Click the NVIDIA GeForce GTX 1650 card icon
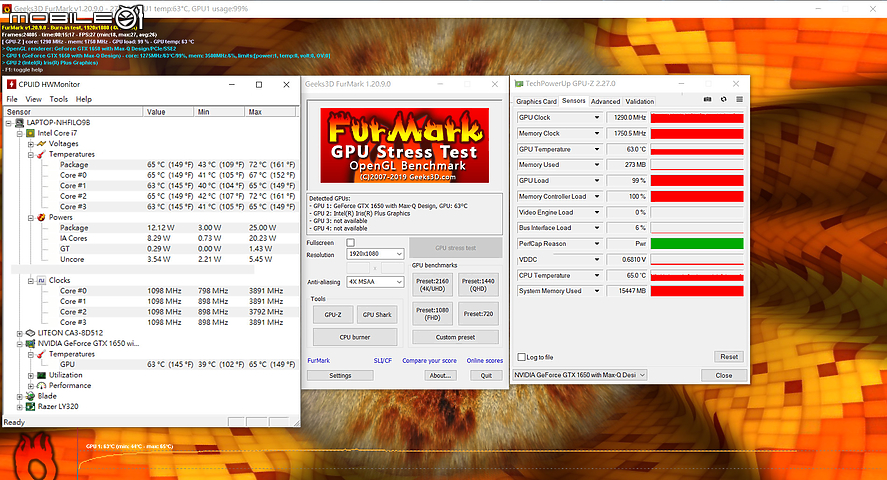 click(31, 343)
